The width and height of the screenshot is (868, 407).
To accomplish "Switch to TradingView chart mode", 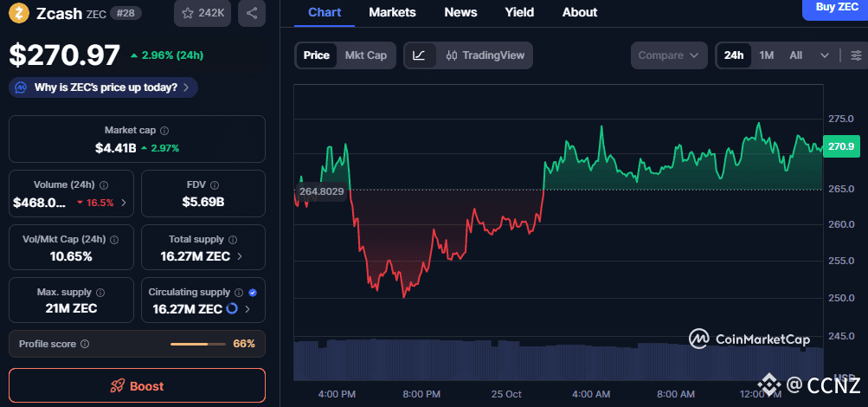I will pos(485,55).
